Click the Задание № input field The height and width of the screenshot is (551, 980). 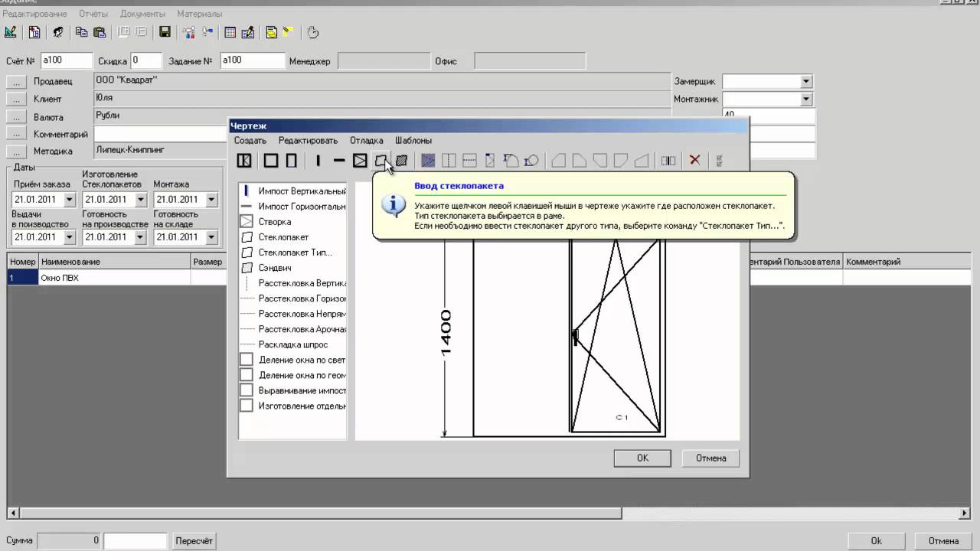pyautogui.click(x=253, y=60)
